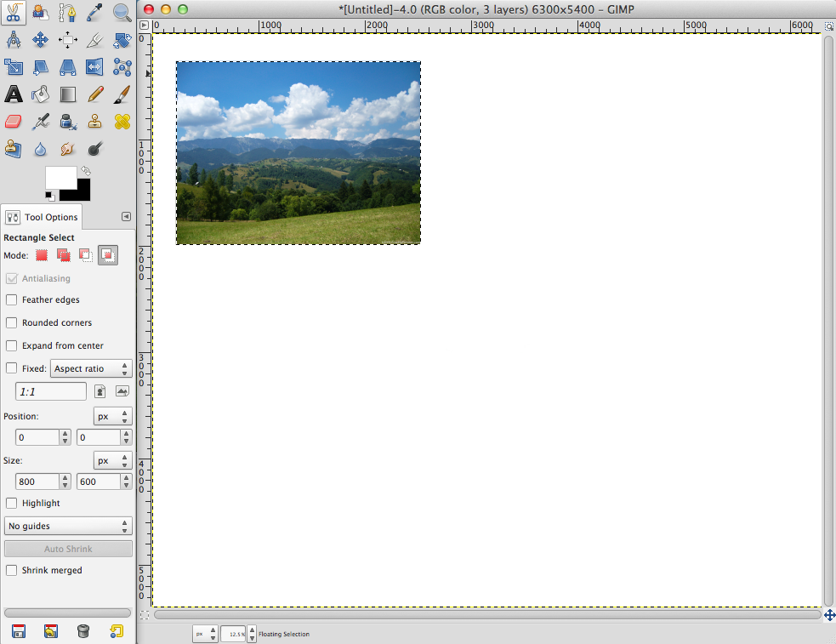Screen dimensions: 836x644
Task: Select the Paintbrush tool
Action: (122, 94)
